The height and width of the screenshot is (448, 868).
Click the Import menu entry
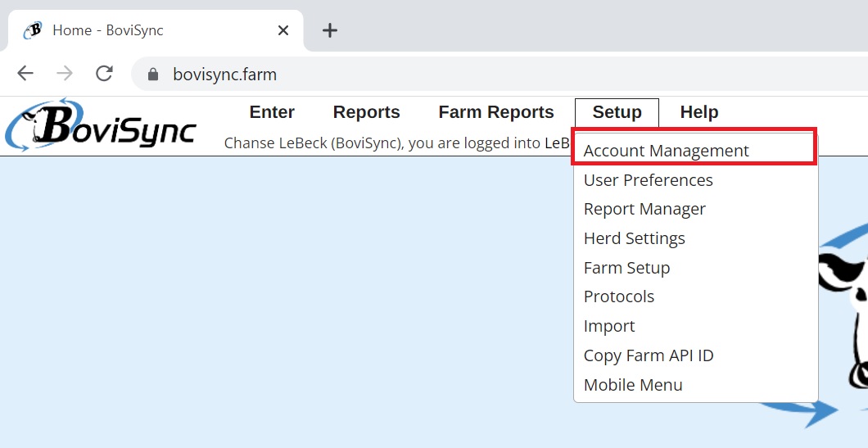694,326
